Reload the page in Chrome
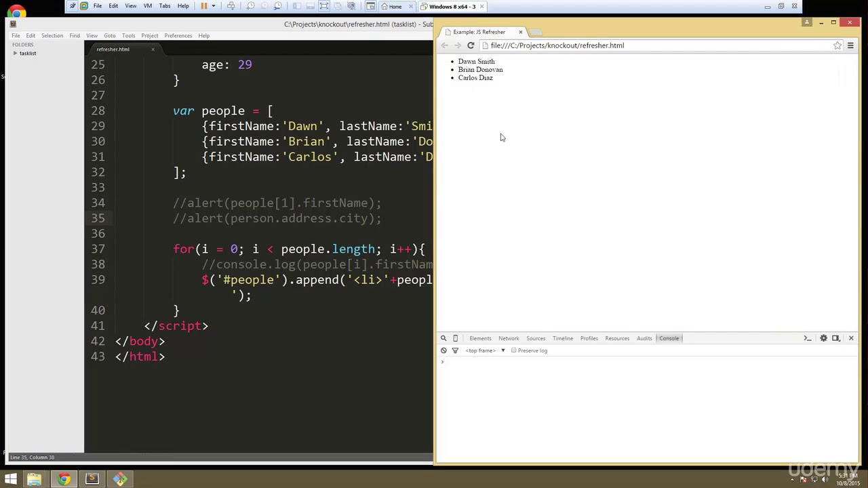868x488 pixels. click(x=471, y=45)
